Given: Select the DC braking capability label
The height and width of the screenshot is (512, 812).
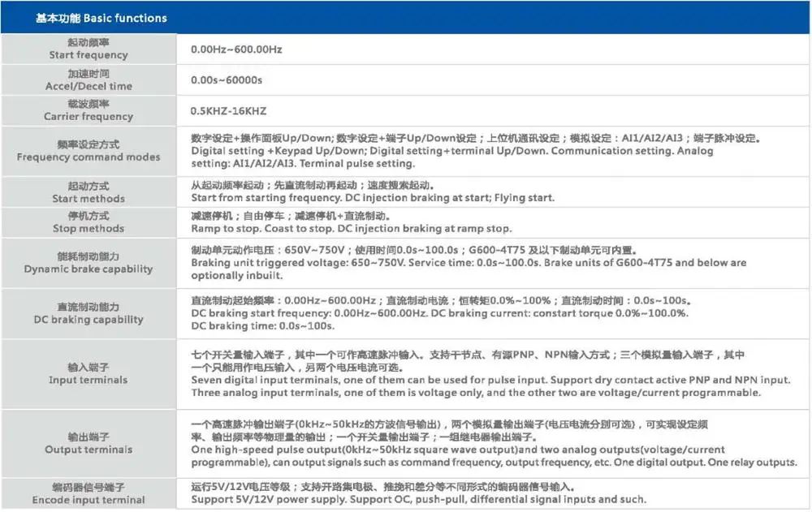Looking at the screenshot, I should coord(89,313).
